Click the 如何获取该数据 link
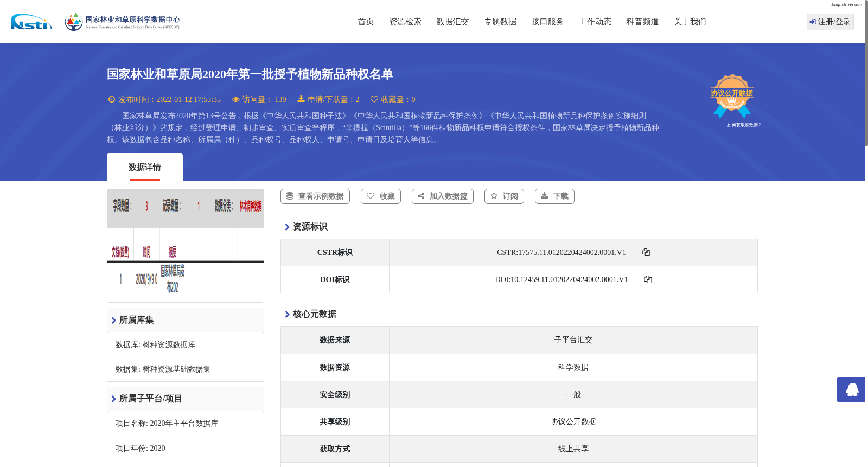868x467 pixels. (744, 125)
